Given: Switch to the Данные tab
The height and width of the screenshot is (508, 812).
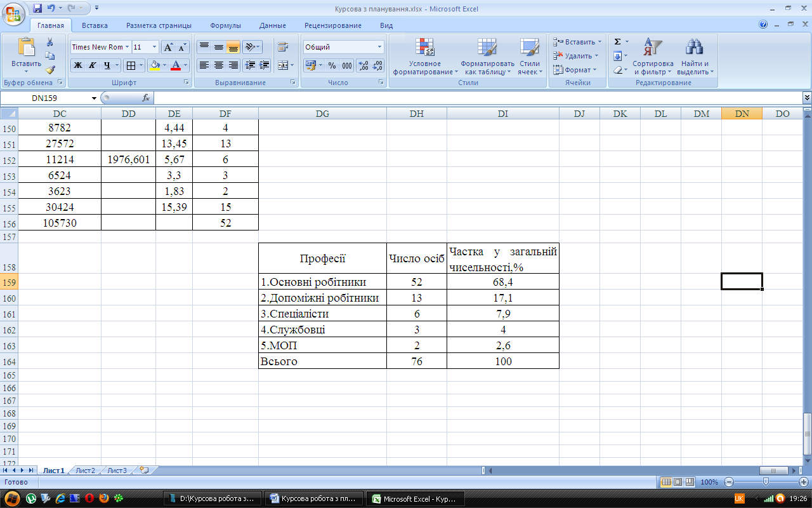Looking at the screenshot, I should click(272, 25).
